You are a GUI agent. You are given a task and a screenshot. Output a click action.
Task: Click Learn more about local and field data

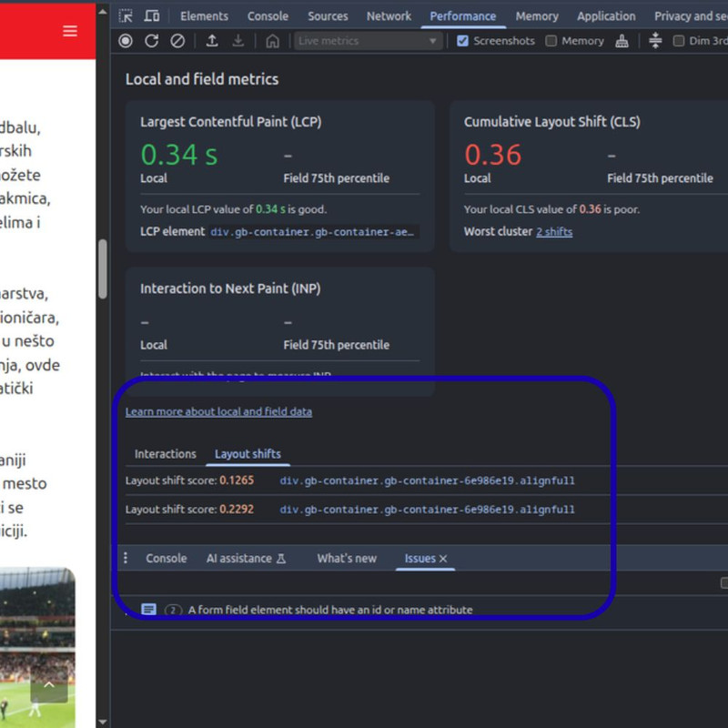pos(218,411)
